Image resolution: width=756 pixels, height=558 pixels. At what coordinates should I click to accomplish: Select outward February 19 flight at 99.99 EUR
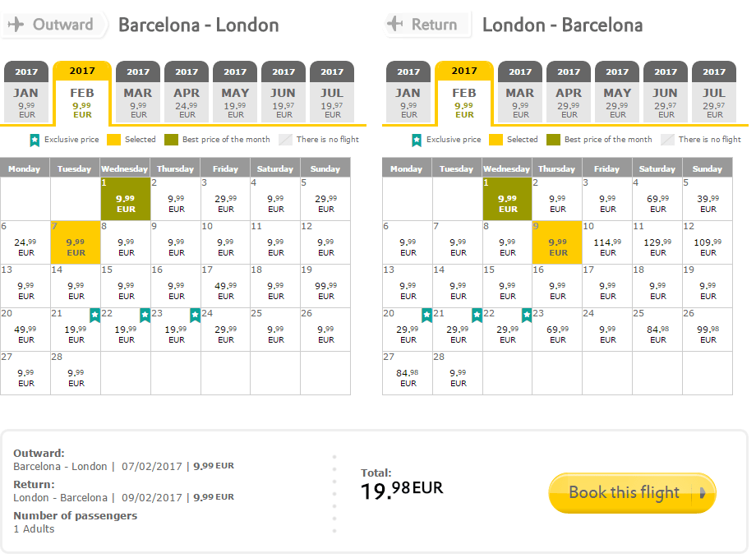pos(325,287)
